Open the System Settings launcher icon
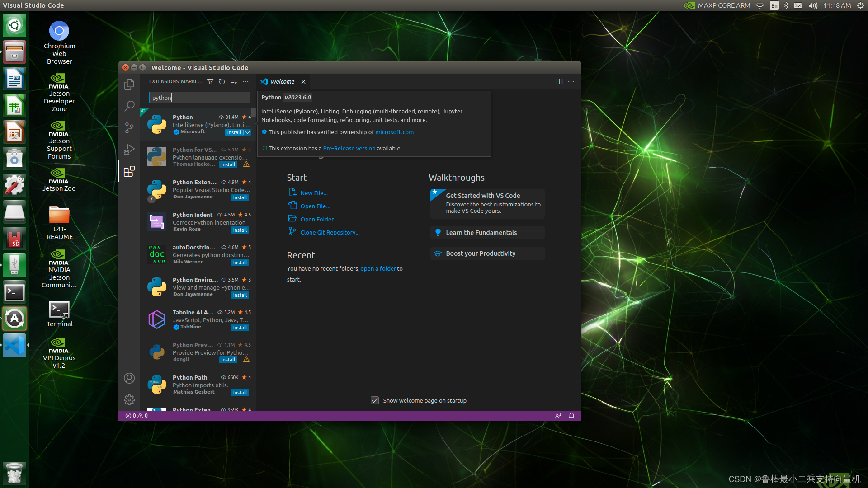Screen dimensions: 868x488 click(x=14, y=185)
